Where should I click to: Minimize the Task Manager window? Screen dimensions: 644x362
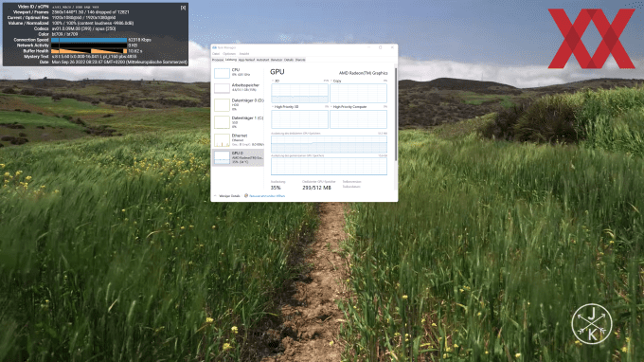(x=368, y=47)
